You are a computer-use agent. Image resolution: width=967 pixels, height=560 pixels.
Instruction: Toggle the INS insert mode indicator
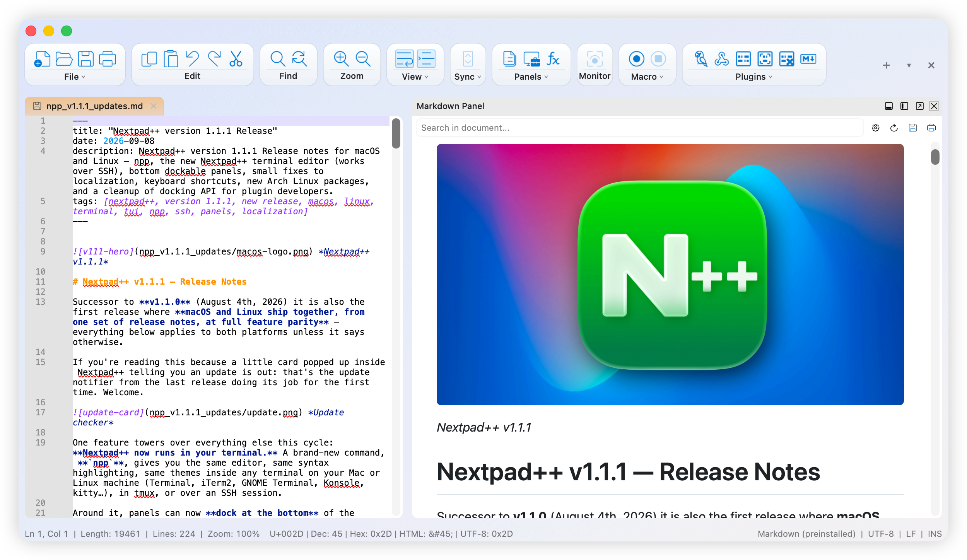click(x=935, y=534)
